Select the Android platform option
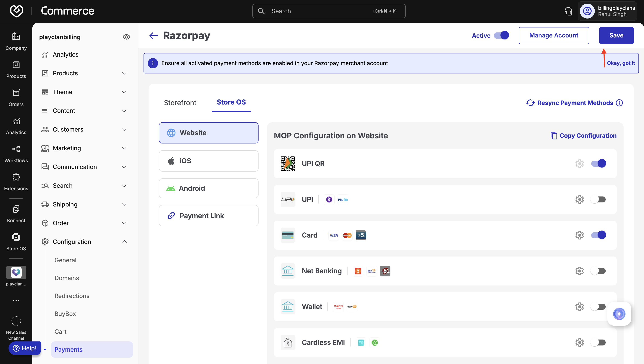 [208, 188]
